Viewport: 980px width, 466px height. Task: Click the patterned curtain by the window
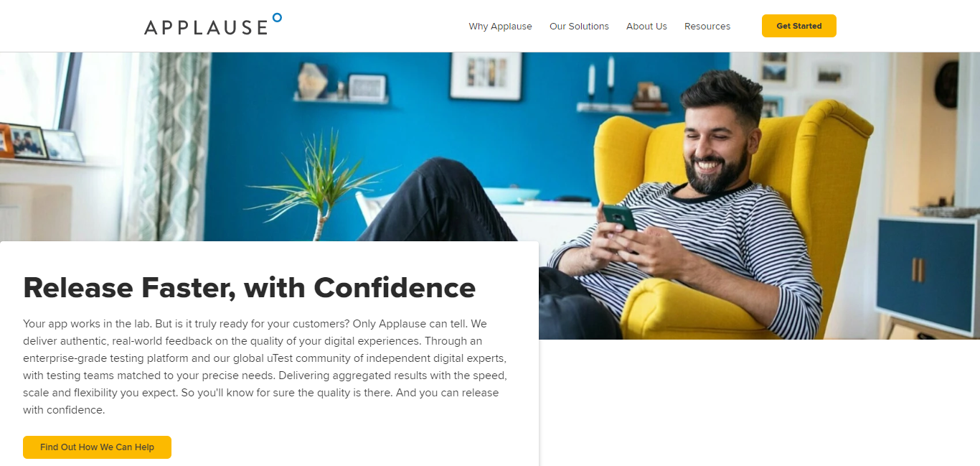pos(164,146)
